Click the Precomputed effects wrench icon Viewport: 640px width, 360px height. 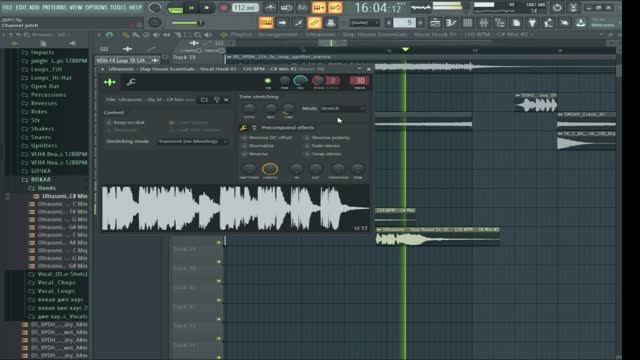[244, 128]
